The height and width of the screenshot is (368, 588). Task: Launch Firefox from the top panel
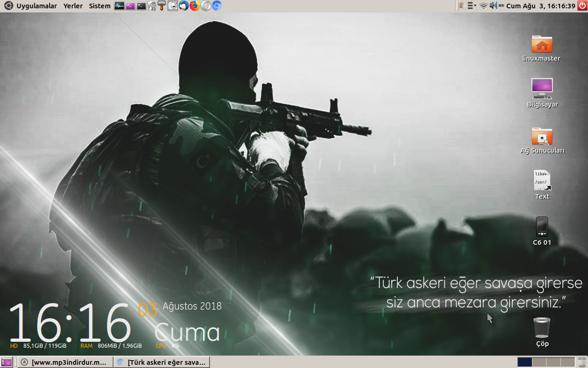click(x=195, y=6)
